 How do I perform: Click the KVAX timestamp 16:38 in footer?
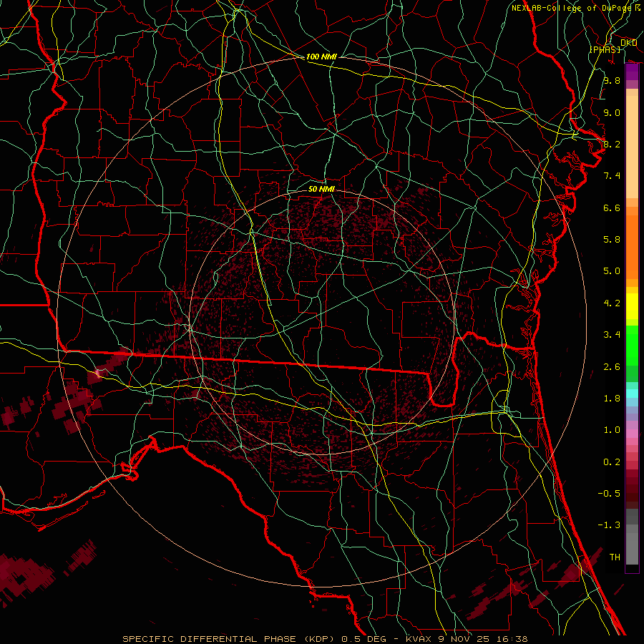(515, 638)
